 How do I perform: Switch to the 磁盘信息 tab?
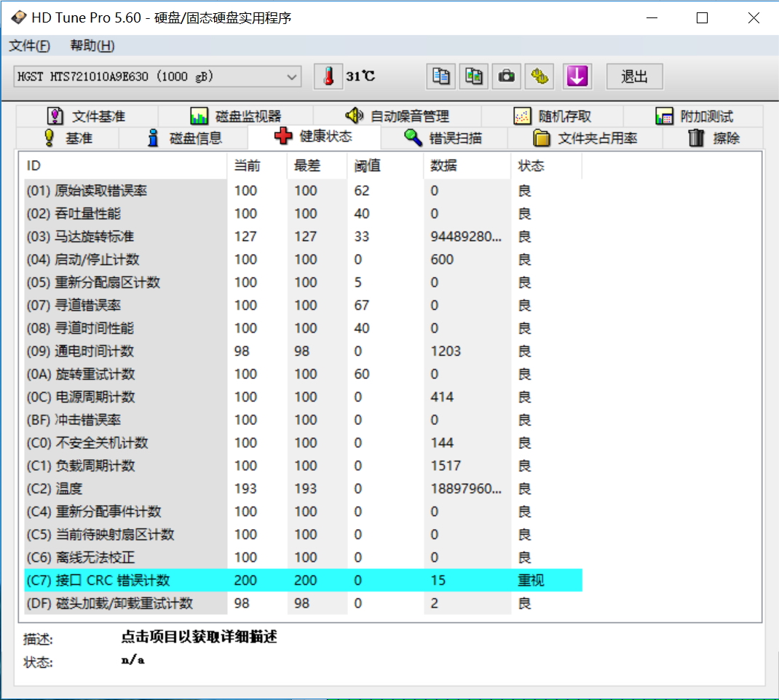(185, 138)
